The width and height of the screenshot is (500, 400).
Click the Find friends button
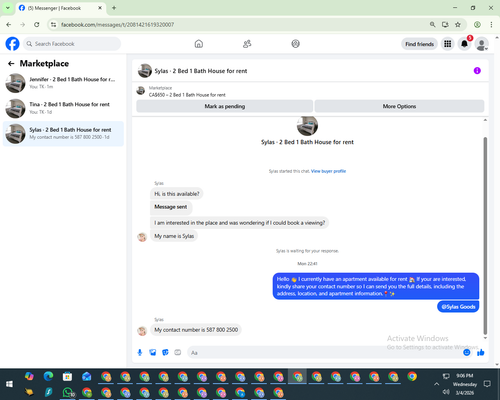pyautogui.click(x=419, y=44)
